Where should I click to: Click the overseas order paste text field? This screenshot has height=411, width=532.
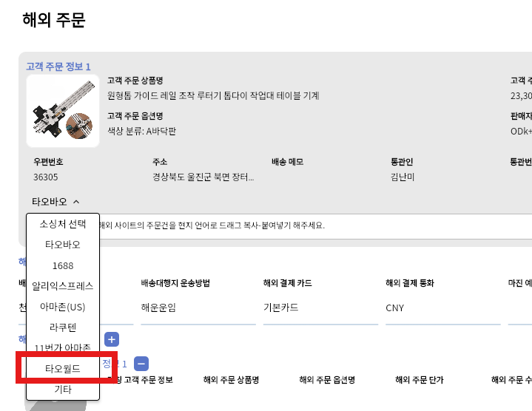(311, 225)
